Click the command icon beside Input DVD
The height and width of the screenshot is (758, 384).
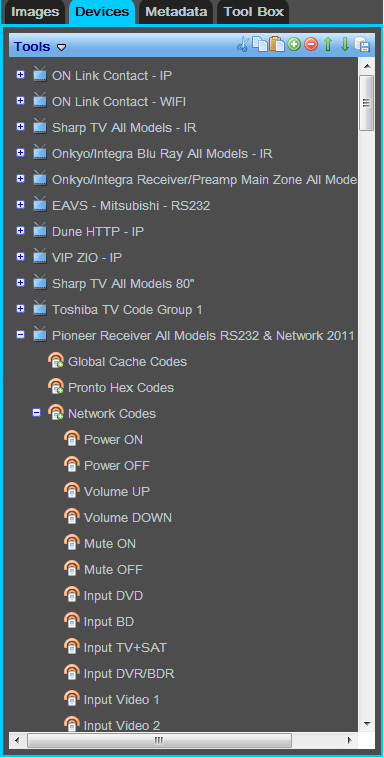[x=72, y=595]
